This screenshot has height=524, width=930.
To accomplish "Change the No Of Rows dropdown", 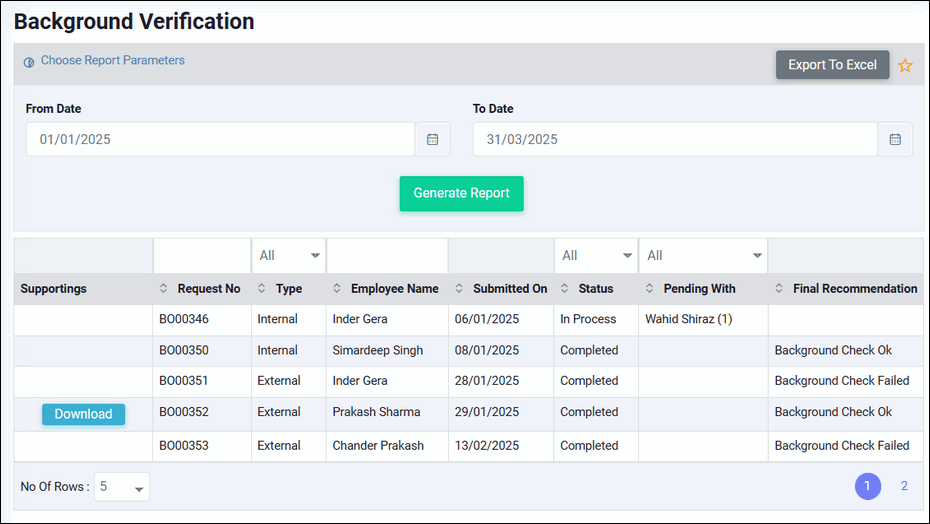I will click(122, 487).
